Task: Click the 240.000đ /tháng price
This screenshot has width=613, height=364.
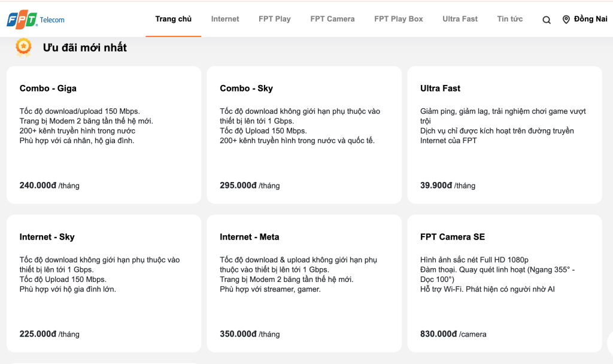Action: 49,186
